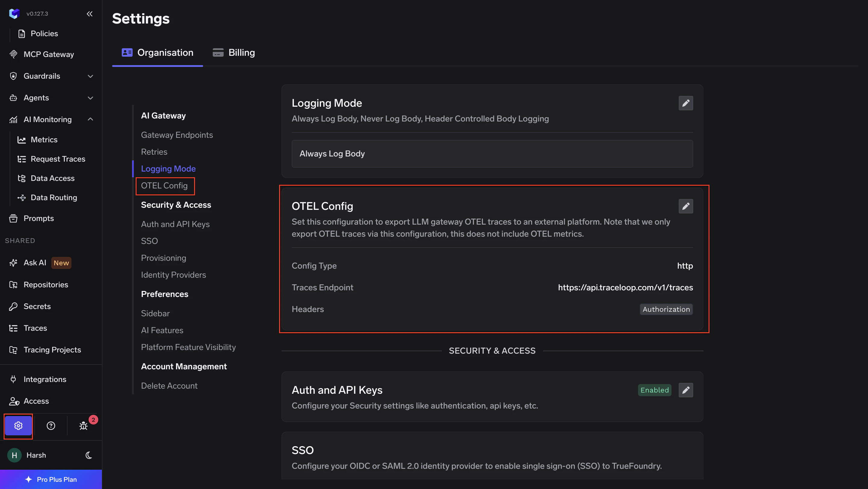The image size is (868, 489).
Task: Collapse the sidebar with the double-chevron icon
Action: pos(89,14)
